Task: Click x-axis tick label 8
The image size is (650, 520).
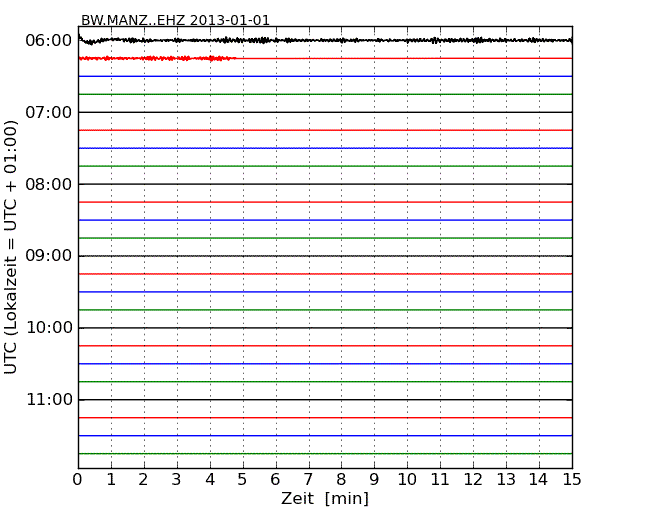Action: tap(341, 480)
